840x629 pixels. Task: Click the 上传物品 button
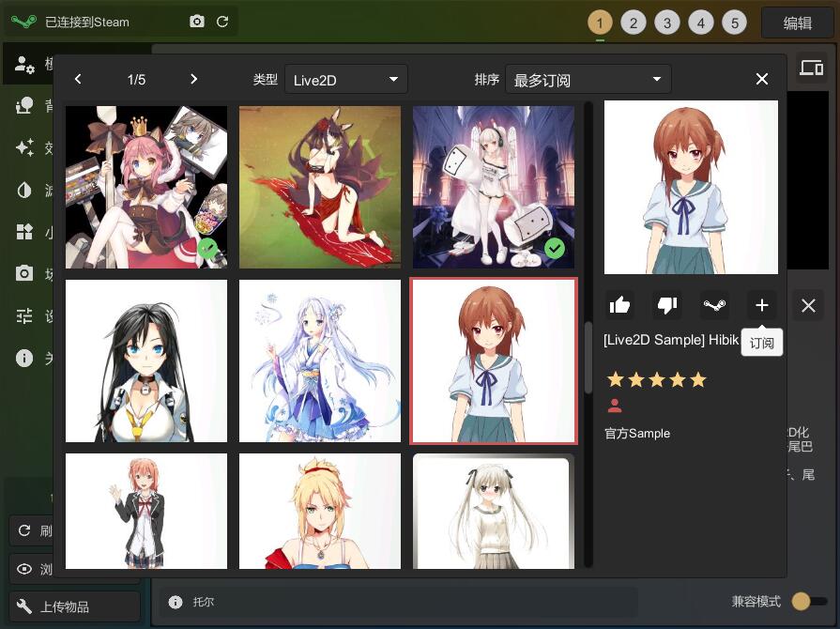75,606
